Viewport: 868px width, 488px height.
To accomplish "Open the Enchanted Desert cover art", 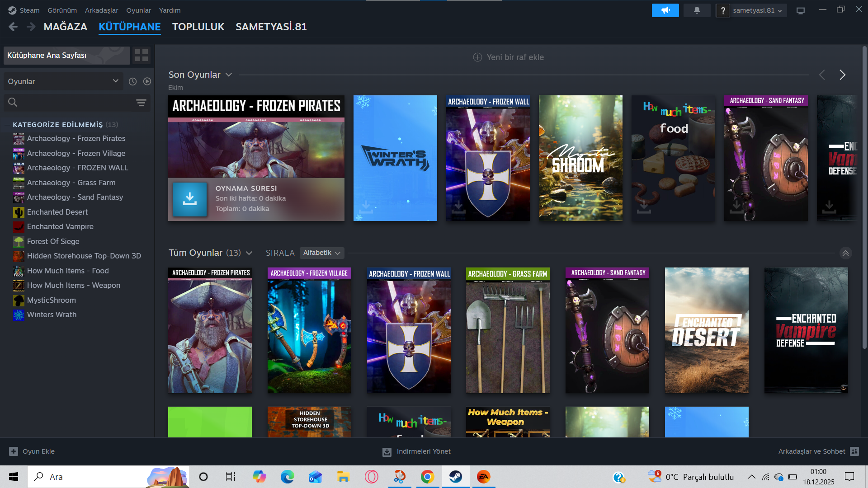I will (x=707, y=330).
